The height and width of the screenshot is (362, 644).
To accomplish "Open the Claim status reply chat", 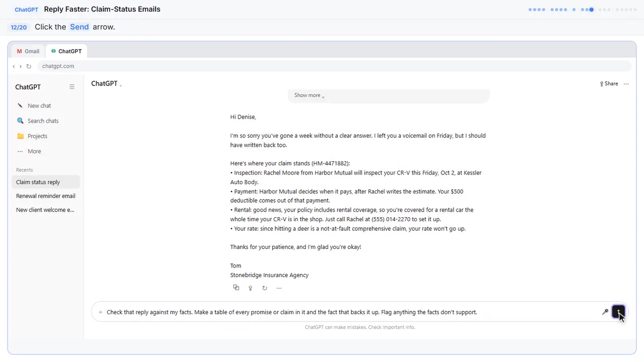I will pos(45,182).
